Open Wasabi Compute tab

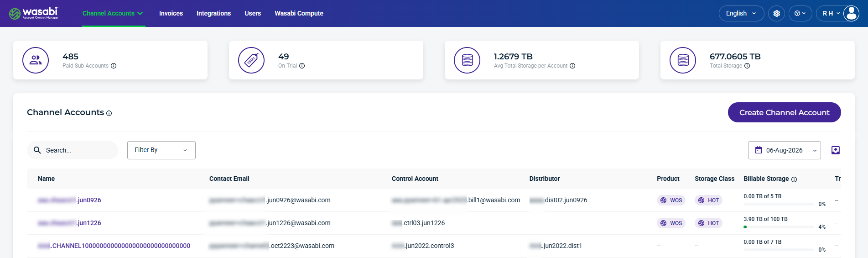pos(299,13)
